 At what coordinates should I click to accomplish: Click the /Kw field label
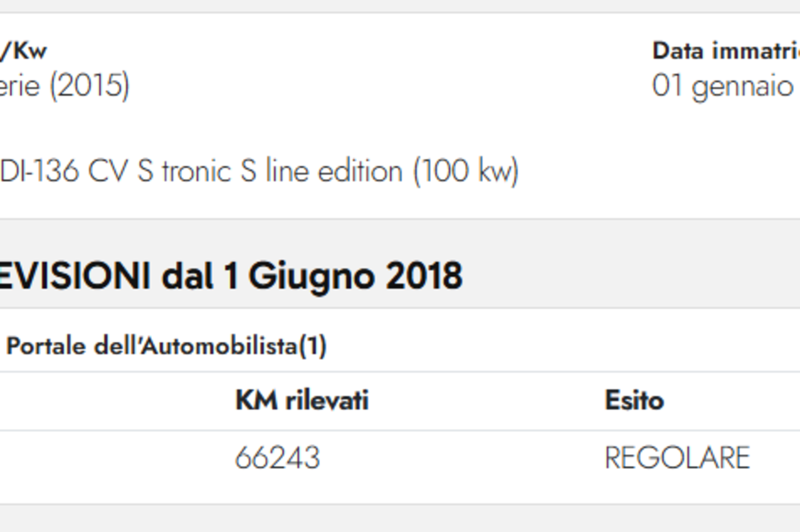coord(23,50)
